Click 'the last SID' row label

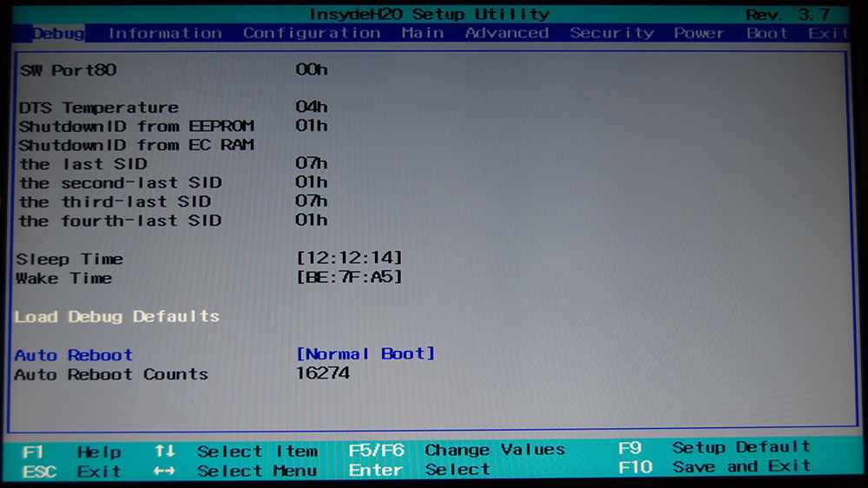click(x=83, y=164)
